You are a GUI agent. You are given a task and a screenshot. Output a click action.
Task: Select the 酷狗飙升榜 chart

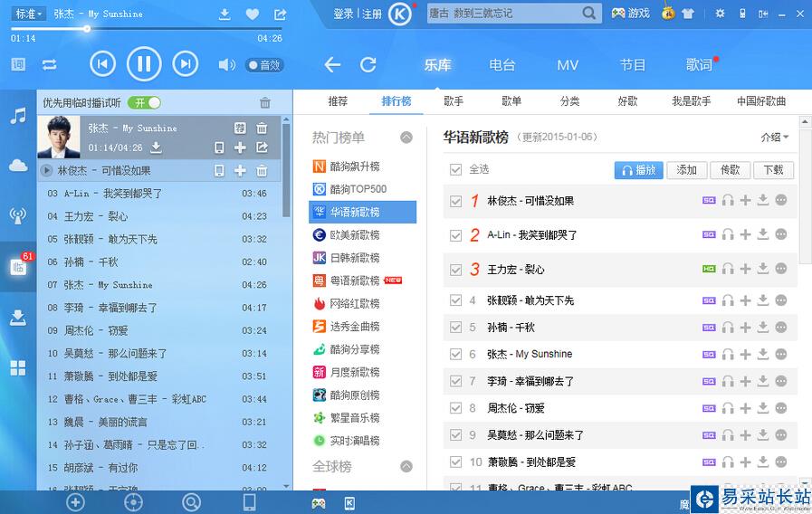pyautogui.click(x=362, y=167)
